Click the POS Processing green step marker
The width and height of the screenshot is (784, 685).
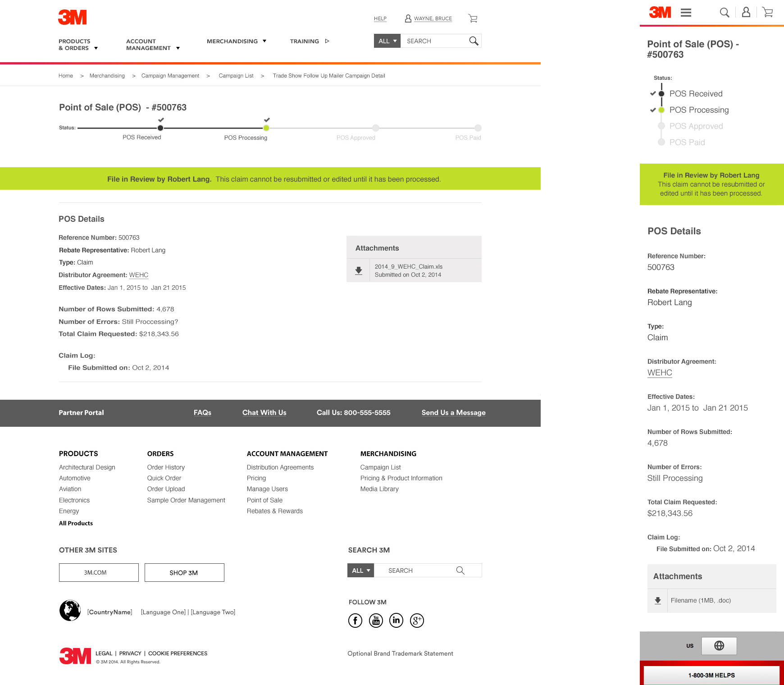[266, 128]
